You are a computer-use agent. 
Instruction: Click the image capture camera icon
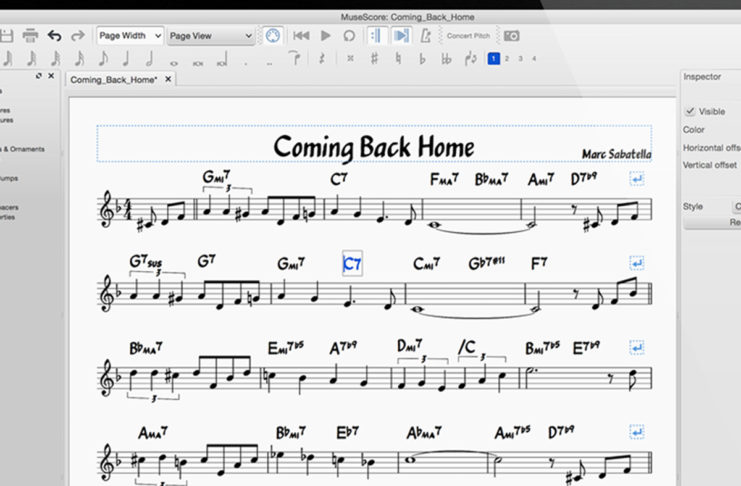(511, 36)
